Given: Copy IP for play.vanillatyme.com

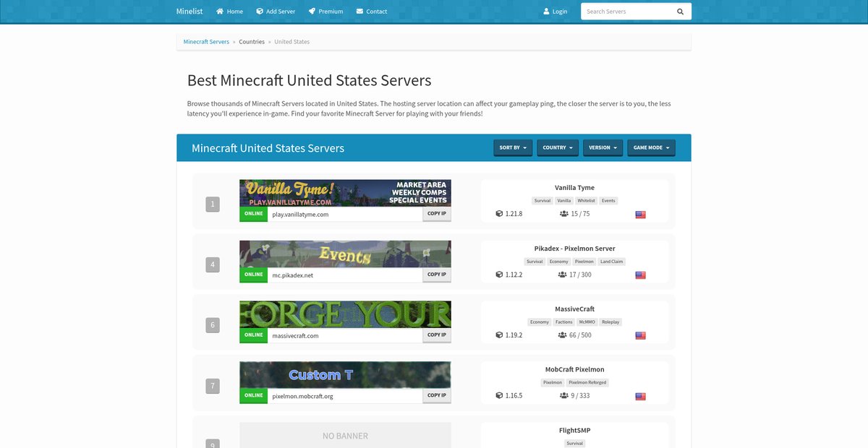Looking at the screenshot, I should [x=437, y=214].
